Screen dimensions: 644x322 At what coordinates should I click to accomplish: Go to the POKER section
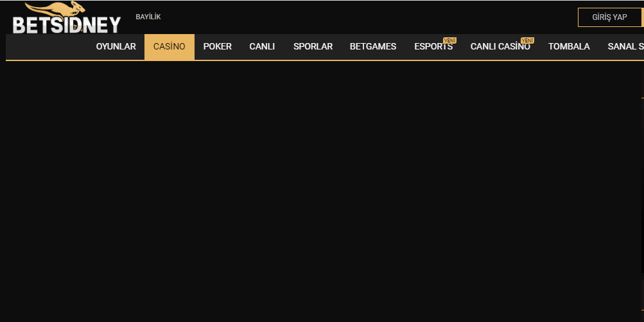point(217,46)
